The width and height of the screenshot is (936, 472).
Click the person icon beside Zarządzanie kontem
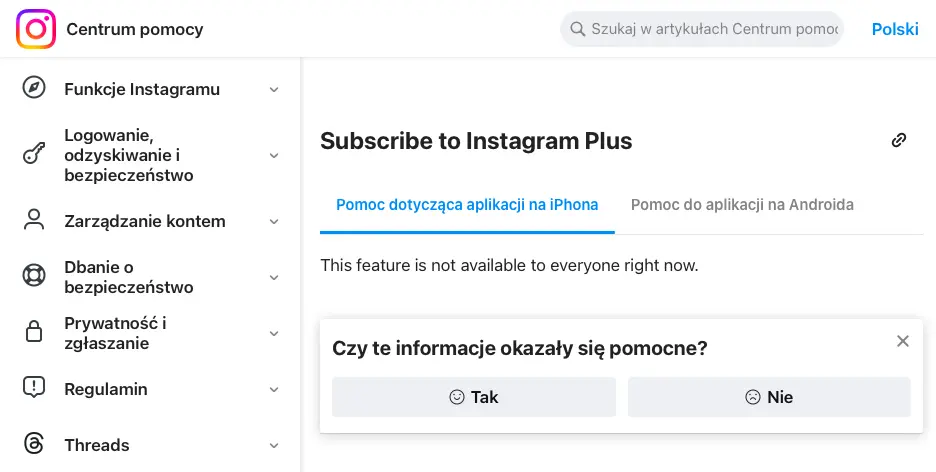[34, 220]
